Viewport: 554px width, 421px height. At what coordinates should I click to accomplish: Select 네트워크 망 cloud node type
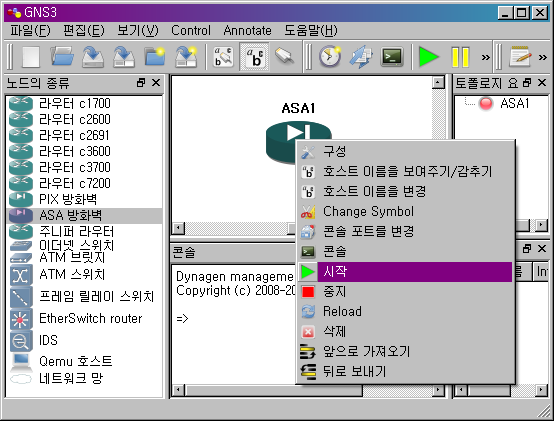(84, 379)
